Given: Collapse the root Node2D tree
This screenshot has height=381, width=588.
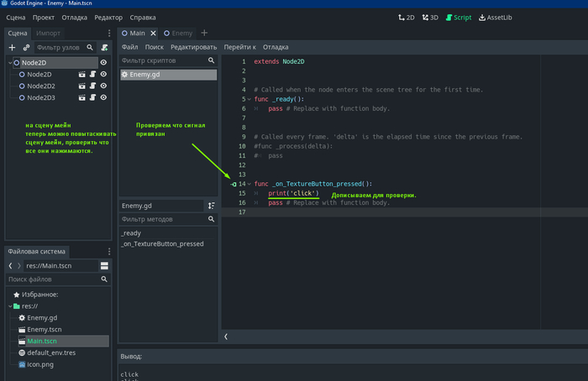Looking at the screenshot, I should (9, 63).
